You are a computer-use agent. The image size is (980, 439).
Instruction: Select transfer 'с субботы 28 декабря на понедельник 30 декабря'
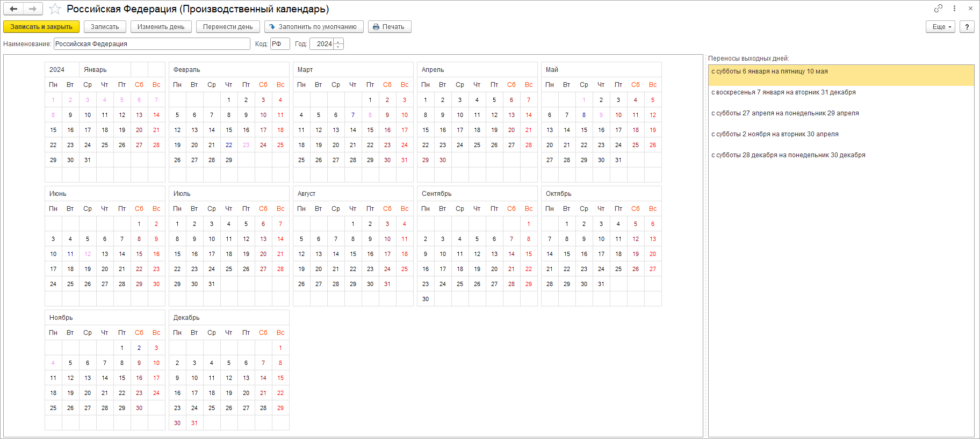[x=841, y=159]
